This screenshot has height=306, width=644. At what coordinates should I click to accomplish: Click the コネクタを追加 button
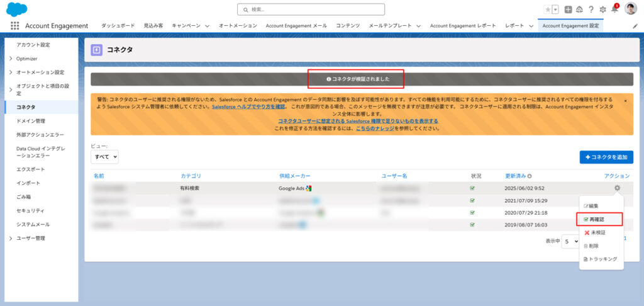[606, 157]
